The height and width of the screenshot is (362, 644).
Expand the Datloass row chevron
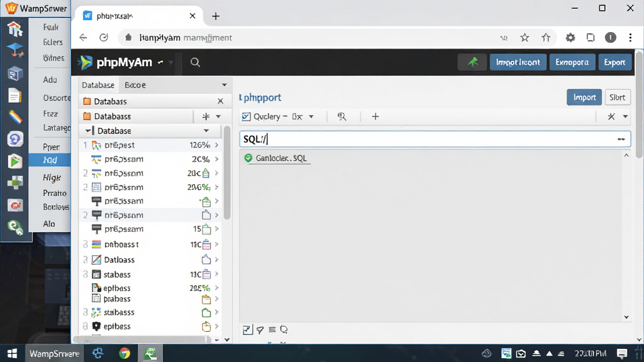[216, 260]
